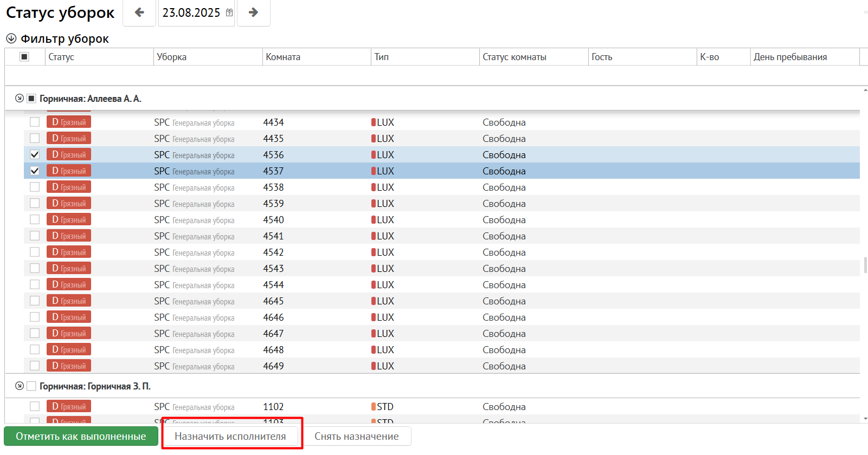Collapse the Горничная: Аллеева А. А. group
The image size is (868, 455).
click(20, 99)
